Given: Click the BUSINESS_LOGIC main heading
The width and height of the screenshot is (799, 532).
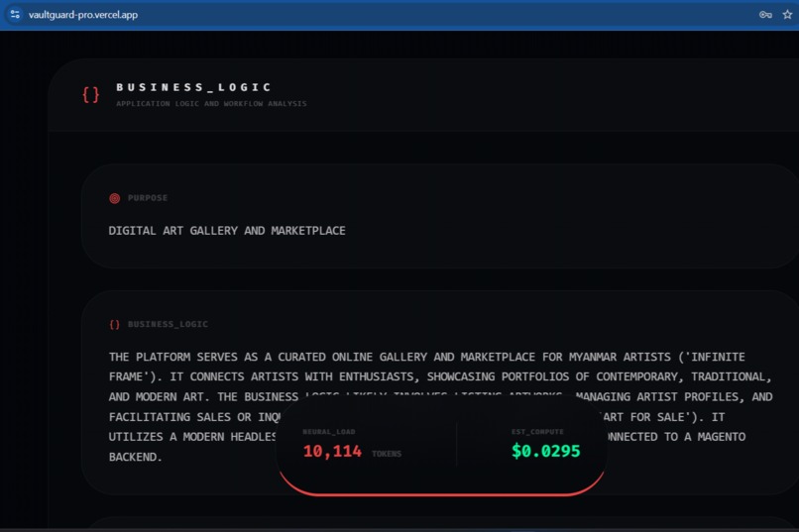Looking at the screenshot, I should (x=193, y=87).
